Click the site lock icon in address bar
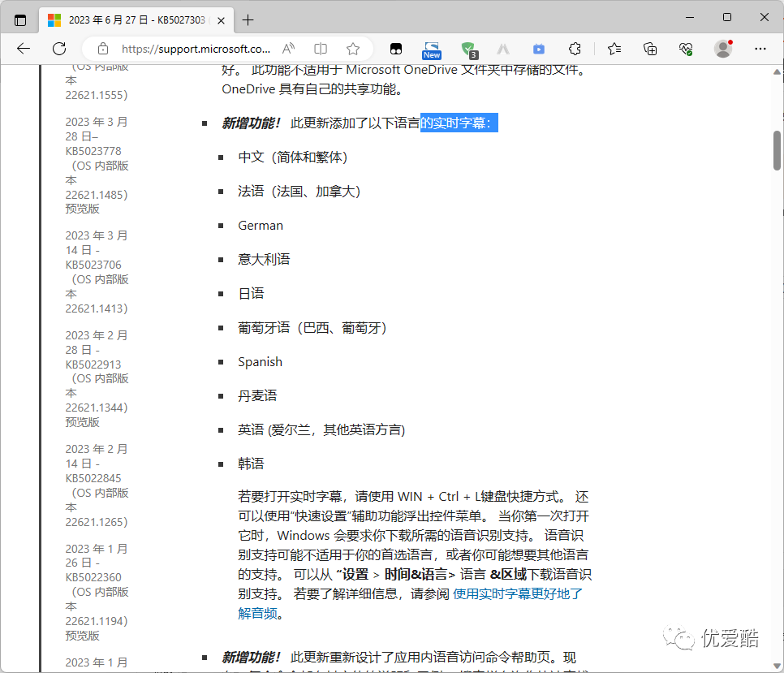This screenshot has height=673, width=784. tap(103, 49)
